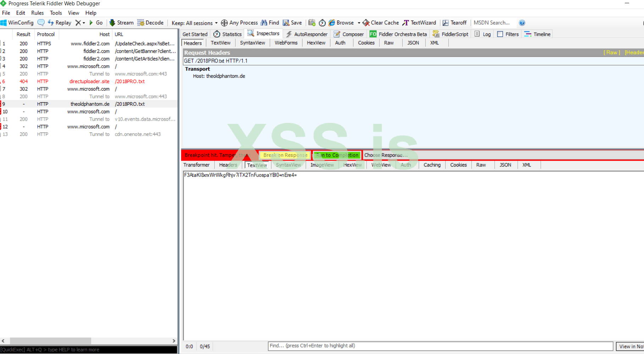This screenshot has height=354, width=644.
Task: Open Find sessions with binoculars icon
Action: (270, 23)
